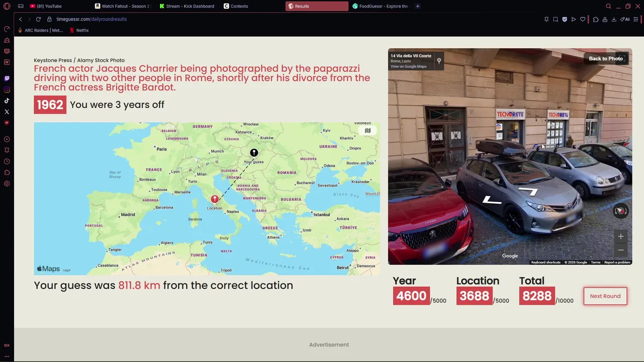This screenshot has height=362, width=644.
Task: Open the profile account icon
Action: [x=605, y=19]
